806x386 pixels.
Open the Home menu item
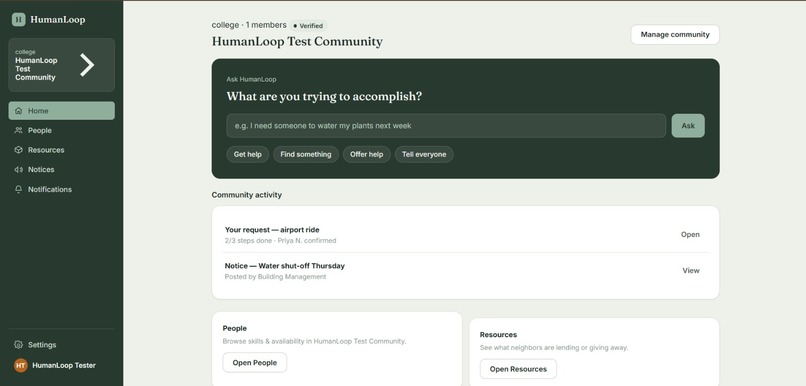coord(61,111)
